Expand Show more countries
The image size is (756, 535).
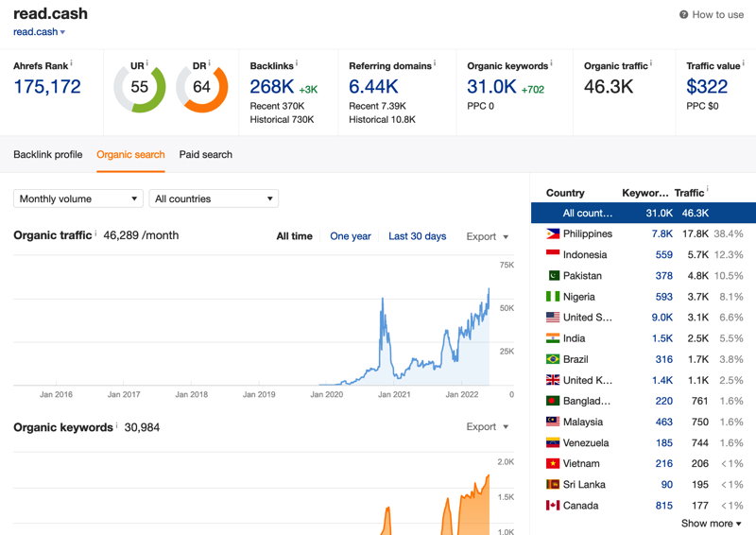(711, 524)
